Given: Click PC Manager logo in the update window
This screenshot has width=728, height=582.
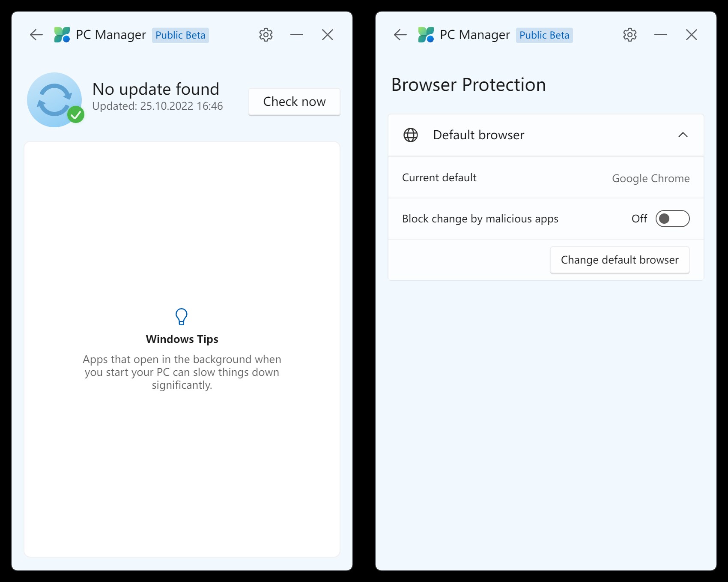Looking at the screenshot, I should (62, 35).
